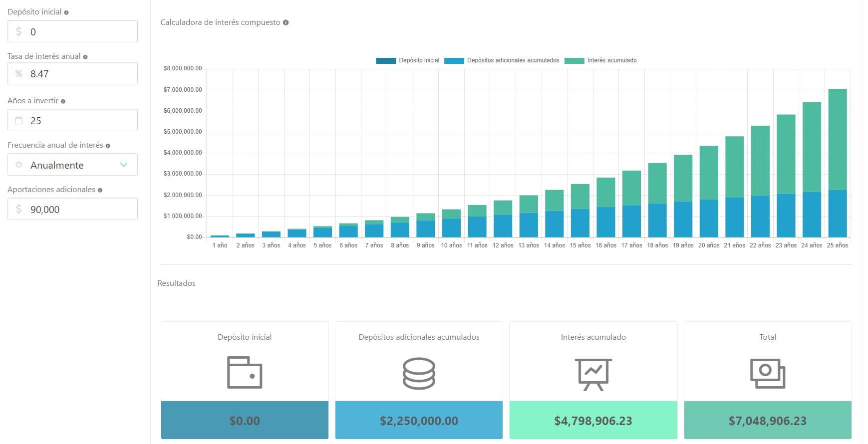868x444 pixels.
Task: Click info icon beside Frecuencia anual de interés
Action: (x=108, y=146)
